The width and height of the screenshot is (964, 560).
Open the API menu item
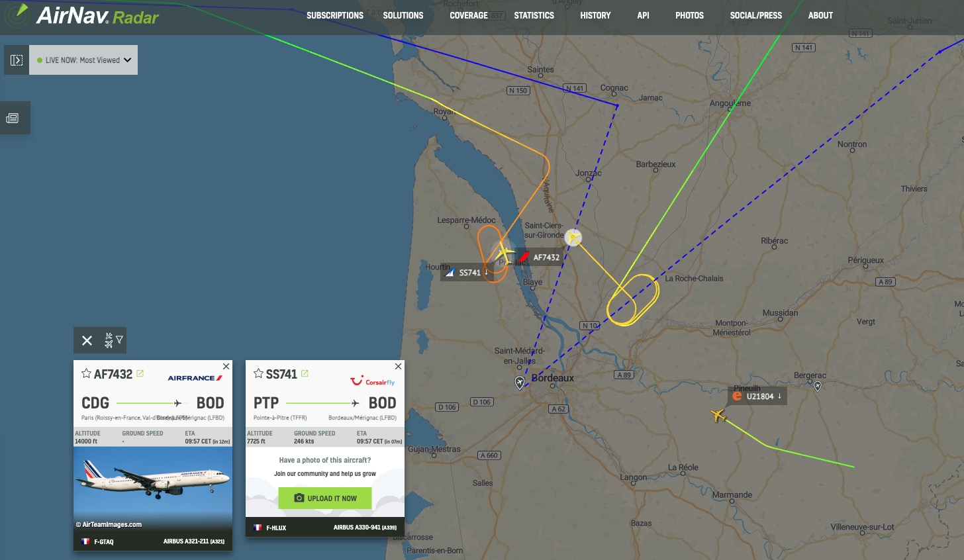click(643, 15)
